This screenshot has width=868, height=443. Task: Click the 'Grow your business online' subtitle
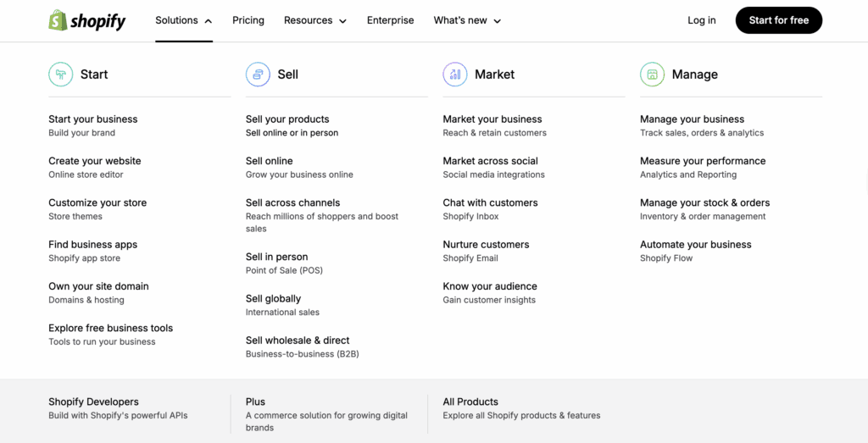(x=299, y=174)
